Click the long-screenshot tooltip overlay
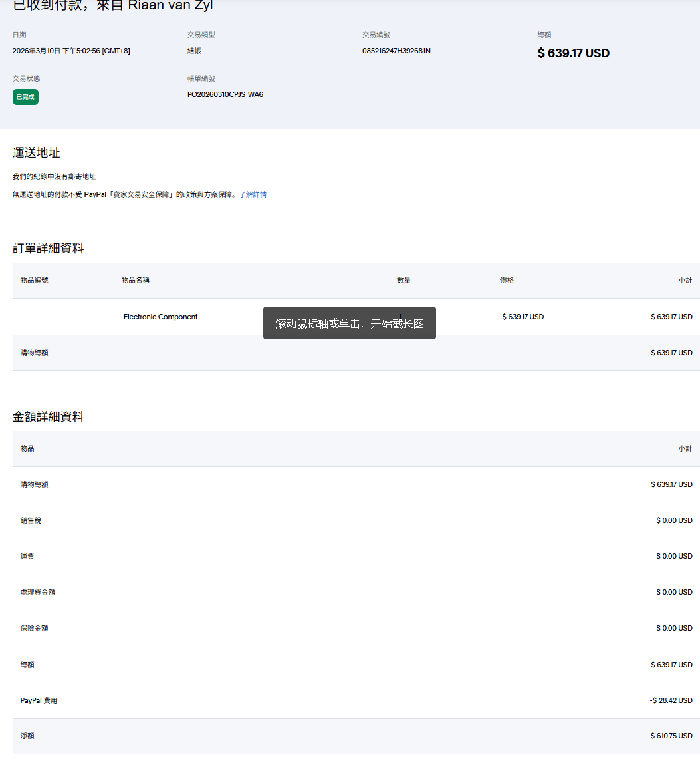This screenshot has height=771, width=700. [349, 323]
